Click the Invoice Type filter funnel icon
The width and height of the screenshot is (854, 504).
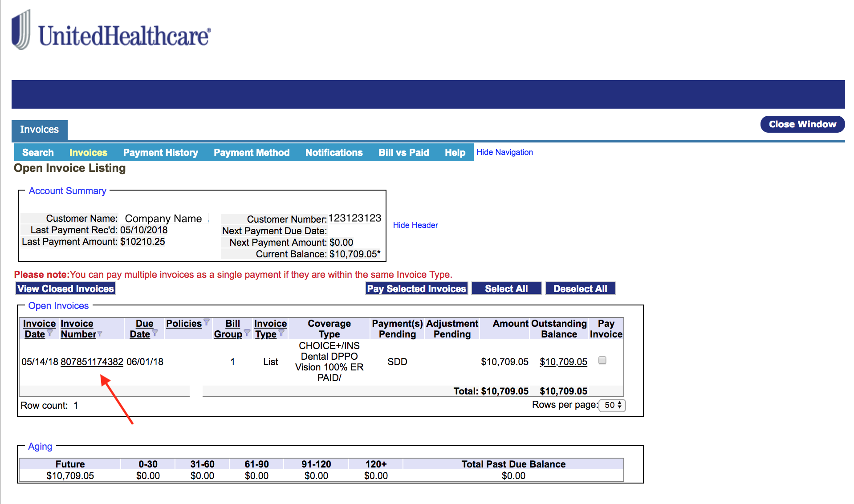(281, 333)
